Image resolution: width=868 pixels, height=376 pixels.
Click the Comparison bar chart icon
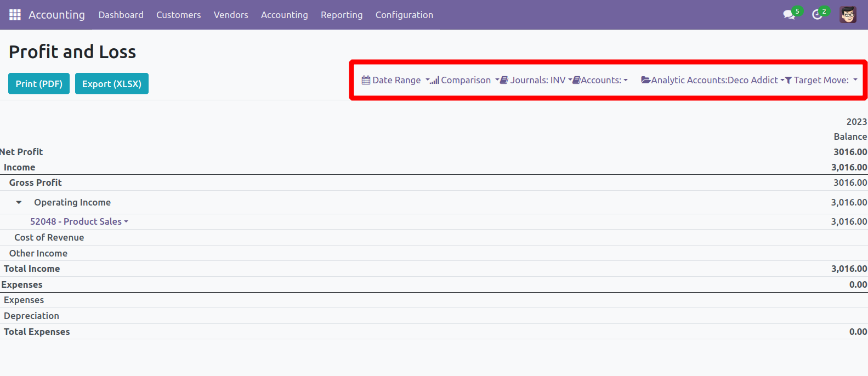coord(435,81)
